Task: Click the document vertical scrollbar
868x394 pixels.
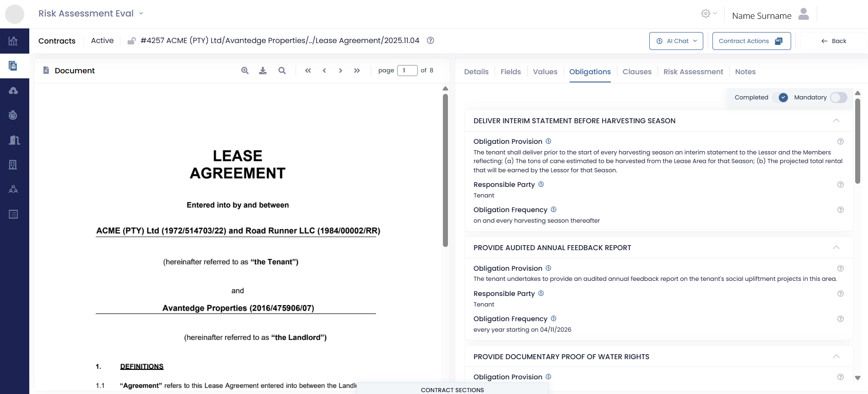Action: [x=445, y=170]
